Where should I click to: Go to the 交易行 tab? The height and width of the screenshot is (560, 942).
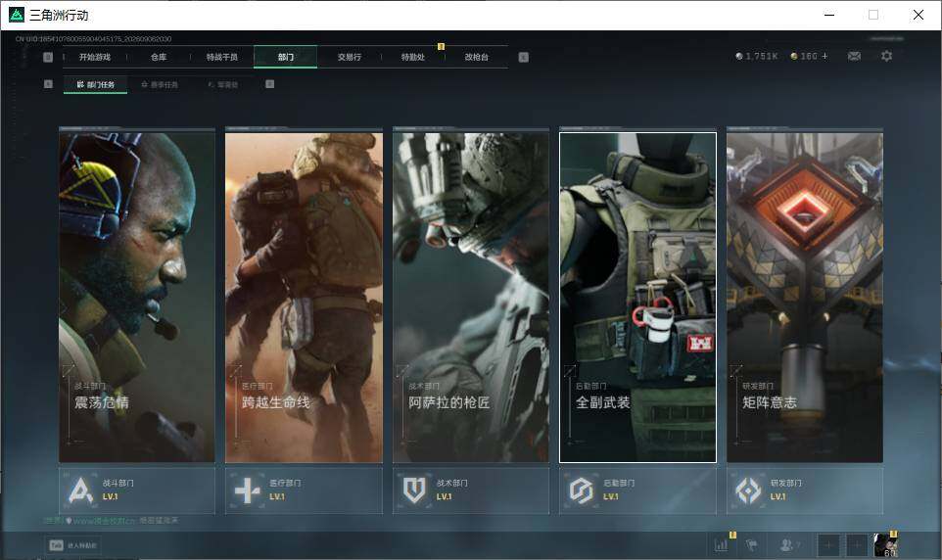coord(349,57)
